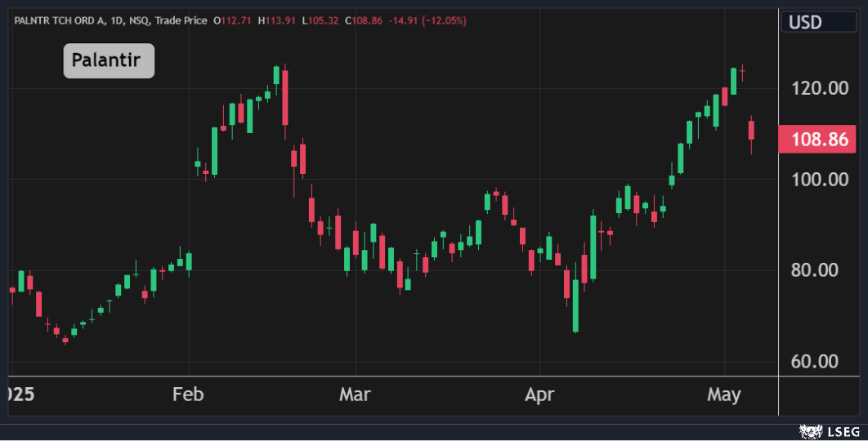Image resolution: width=868 pixels, height=441 pixels.
Task: Click the 2025 year label on time axis
Action: pos(16,395)
